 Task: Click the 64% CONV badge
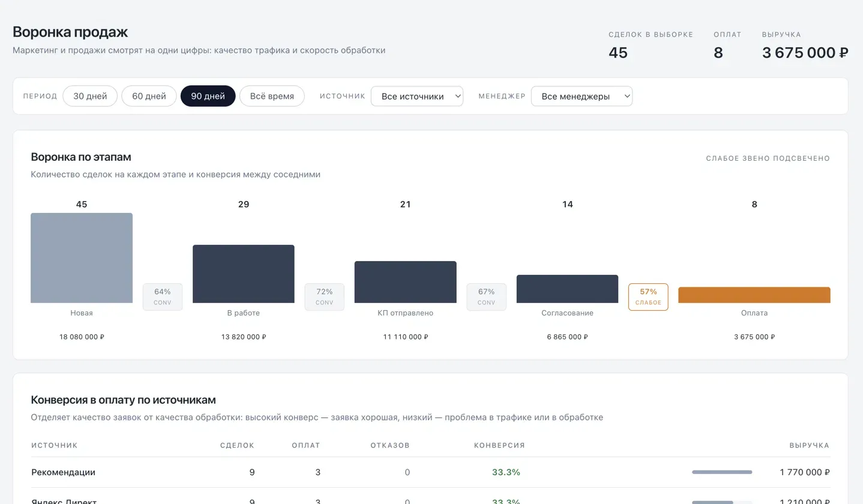tap(163, 297)
